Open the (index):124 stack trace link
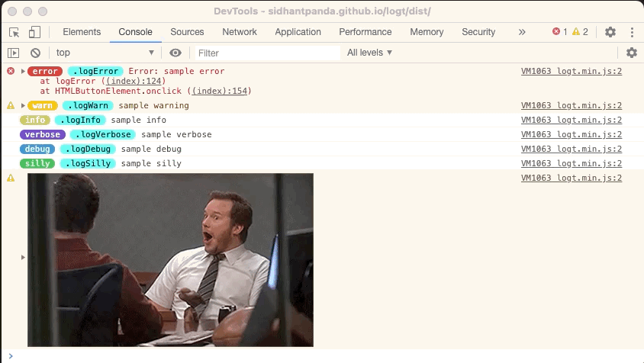The image size is (644, 363). pos(133,81)
